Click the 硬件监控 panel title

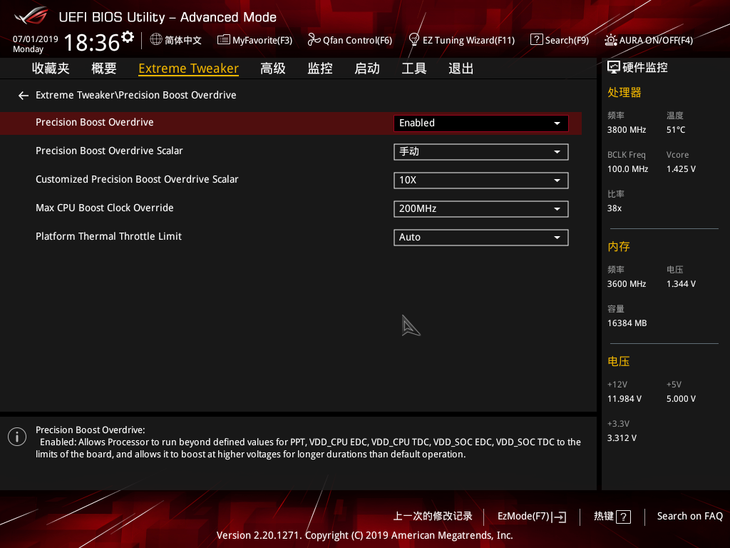[645, 68]
